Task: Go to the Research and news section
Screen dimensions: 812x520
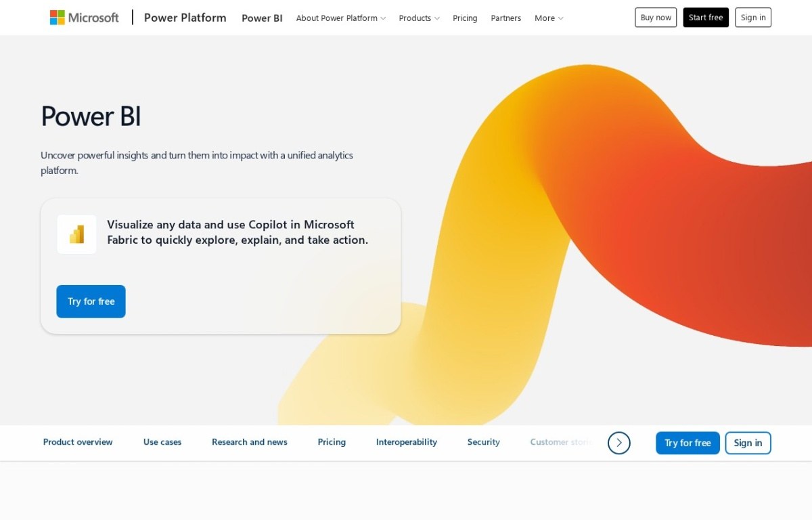Action: click(250, 442)
